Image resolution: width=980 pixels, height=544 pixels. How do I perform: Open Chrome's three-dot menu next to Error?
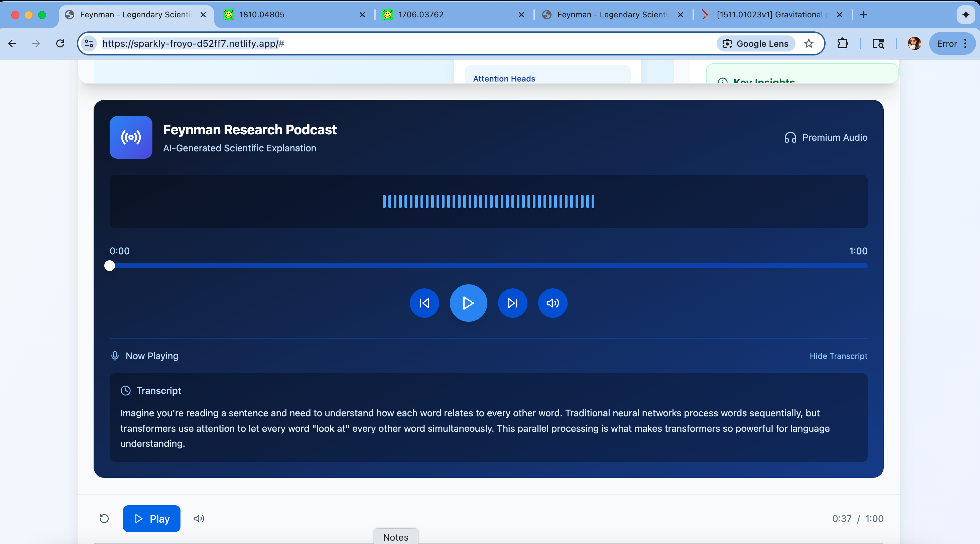coord(966,44)
